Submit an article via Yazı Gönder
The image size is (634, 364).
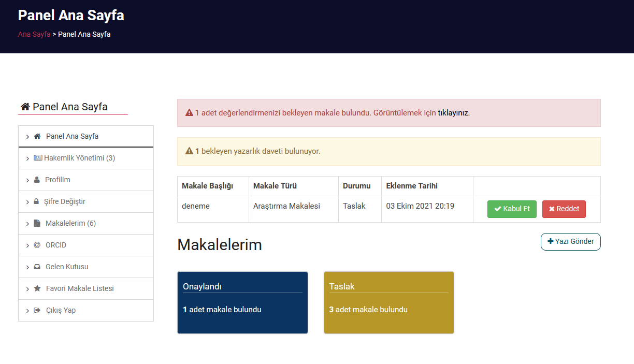571,242
